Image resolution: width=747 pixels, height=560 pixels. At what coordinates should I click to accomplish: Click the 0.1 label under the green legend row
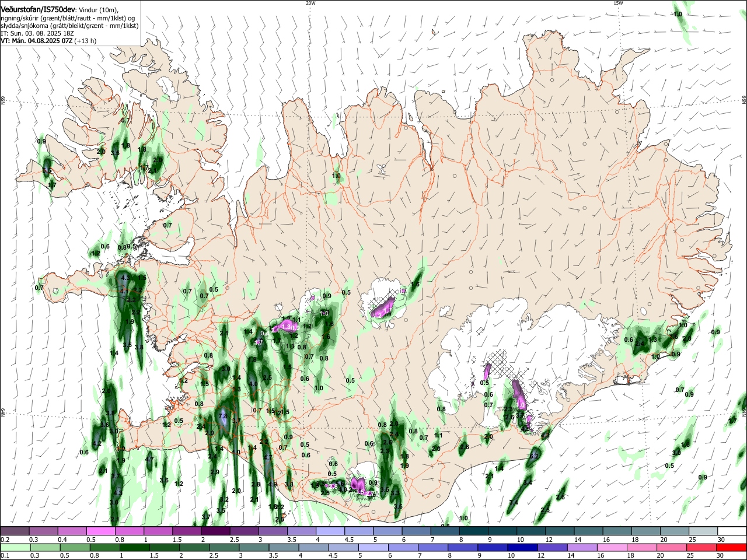4,556
